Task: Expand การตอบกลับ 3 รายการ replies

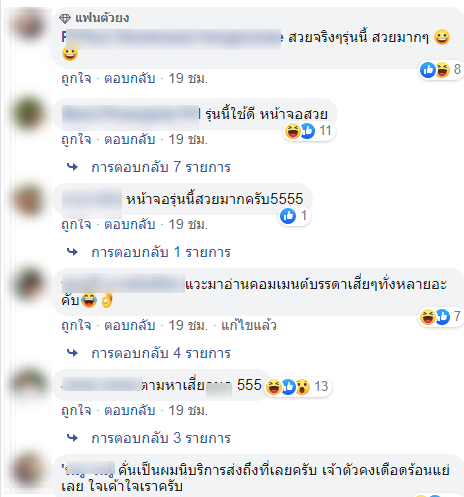Action: tap(161, 438)
